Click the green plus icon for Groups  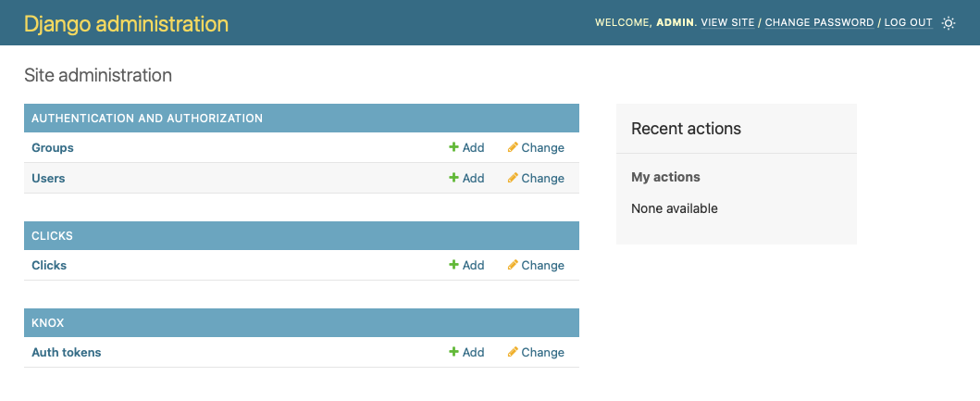tap(453, 147)
